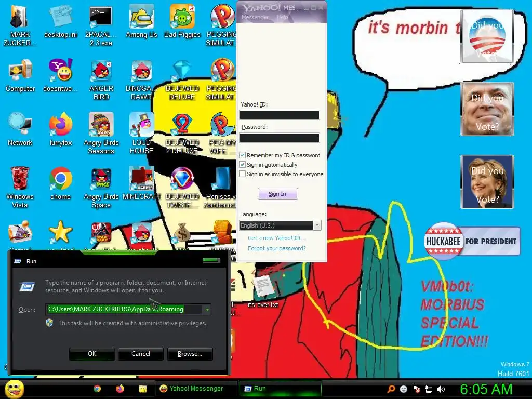Launch MINECRAFT desktop shortcut

click(x=141, y=183)
